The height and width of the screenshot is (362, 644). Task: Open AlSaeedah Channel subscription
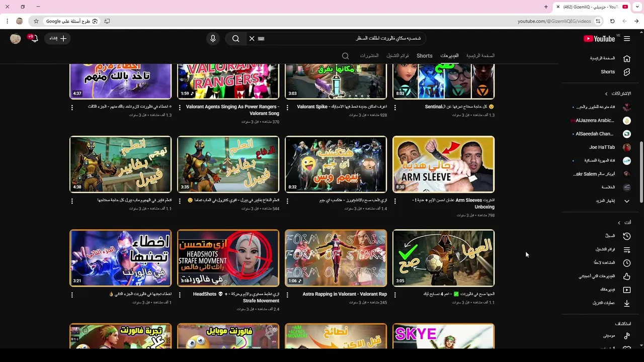pyautogui.click(x=602, y=134)
